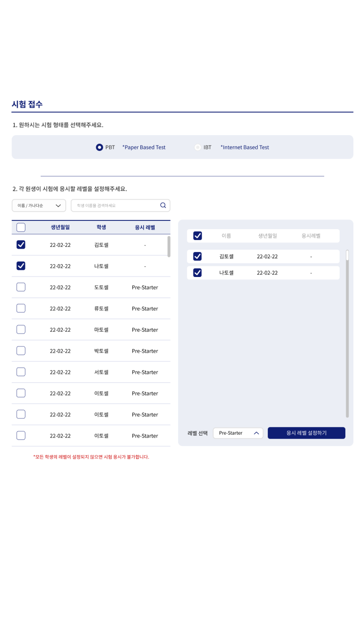Open the 레벨 선택 Pre-Starter dropdown

[x=238, y=433]
